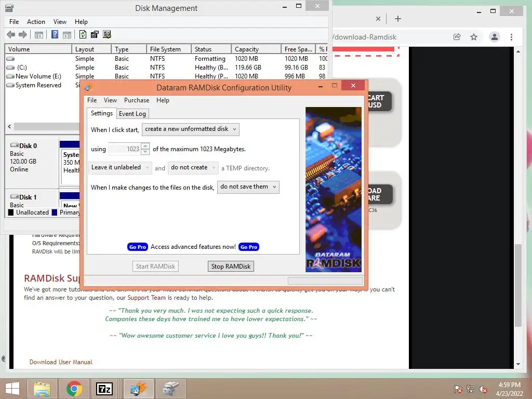Close the current Chrome tab
This screenshot has height=399, width=532.
(x=378, y=19)
